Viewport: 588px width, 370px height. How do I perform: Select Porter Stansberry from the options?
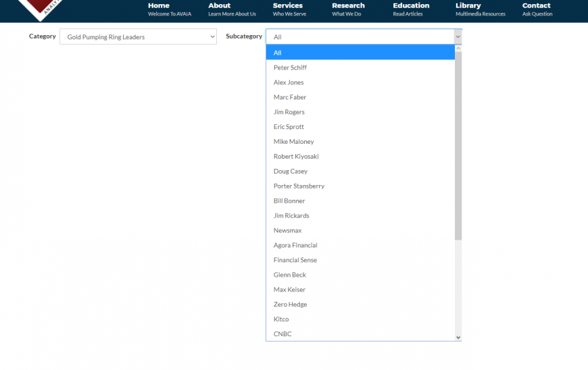[299, 186]
